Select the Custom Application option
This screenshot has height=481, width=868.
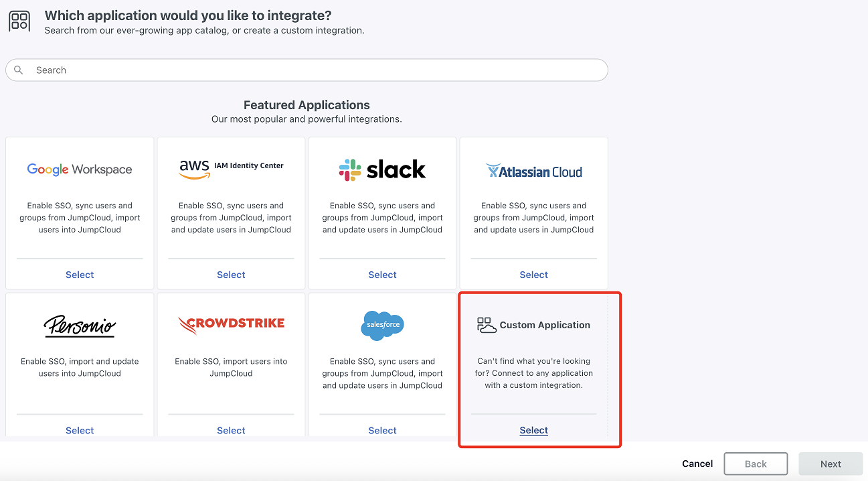click(533, 431)
